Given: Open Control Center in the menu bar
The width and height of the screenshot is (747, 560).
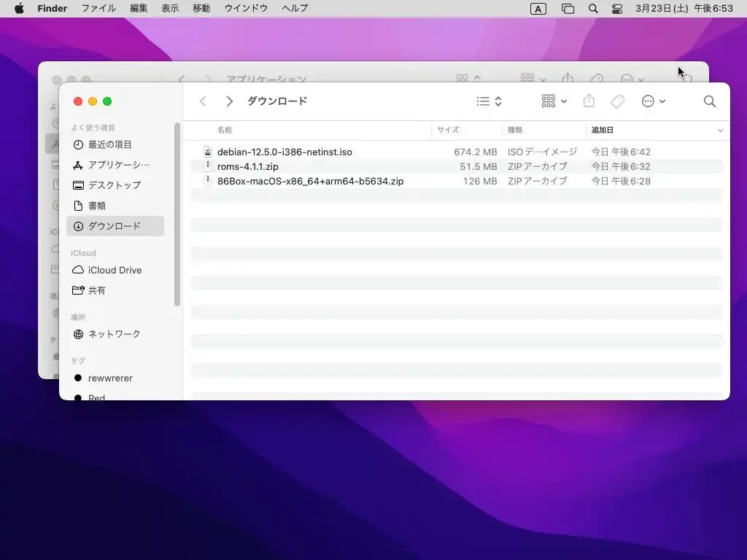Looking at the screenshot, I should [617, 9].
